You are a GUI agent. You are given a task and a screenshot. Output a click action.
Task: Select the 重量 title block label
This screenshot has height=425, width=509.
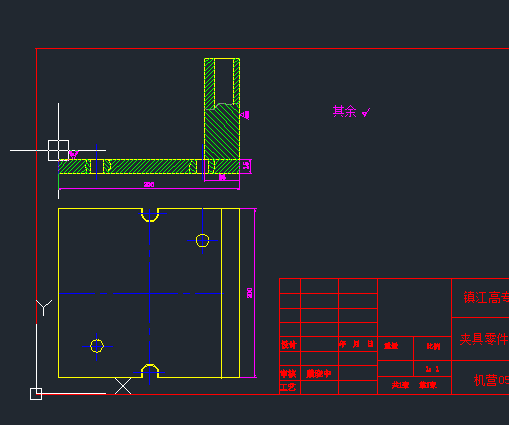(x=391, y=346)
